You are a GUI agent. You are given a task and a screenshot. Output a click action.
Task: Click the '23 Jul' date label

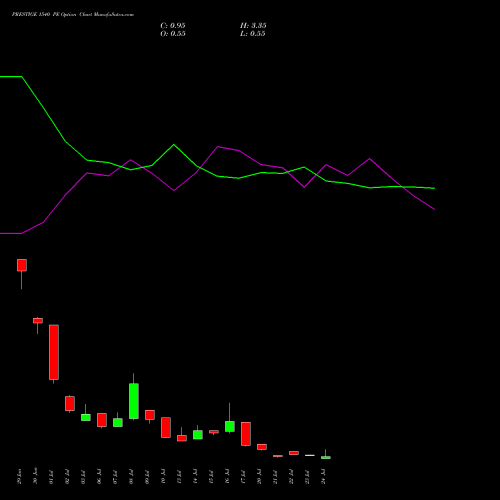tap(307, 477)
